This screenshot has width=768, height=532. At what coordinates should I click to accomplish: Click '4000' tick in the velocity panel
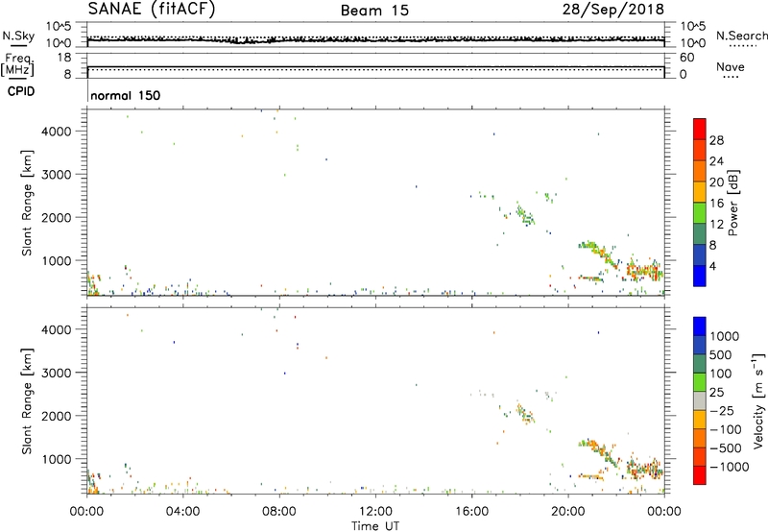(x=57, y=329)
